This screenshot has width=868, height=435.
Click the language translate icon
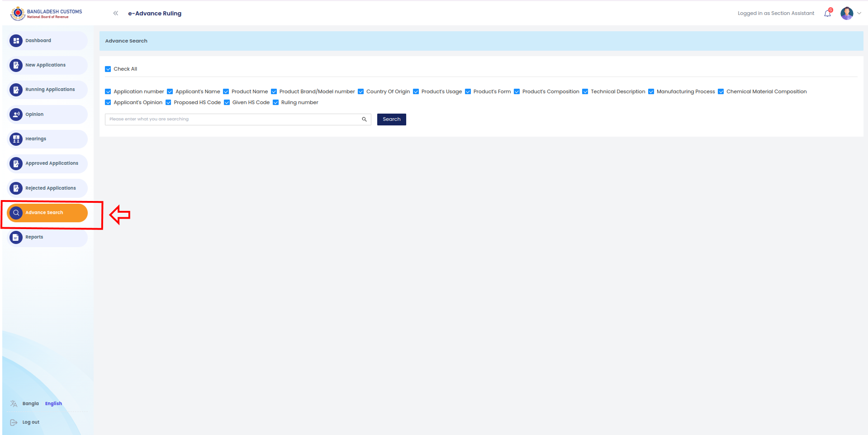tap(14, 404)
